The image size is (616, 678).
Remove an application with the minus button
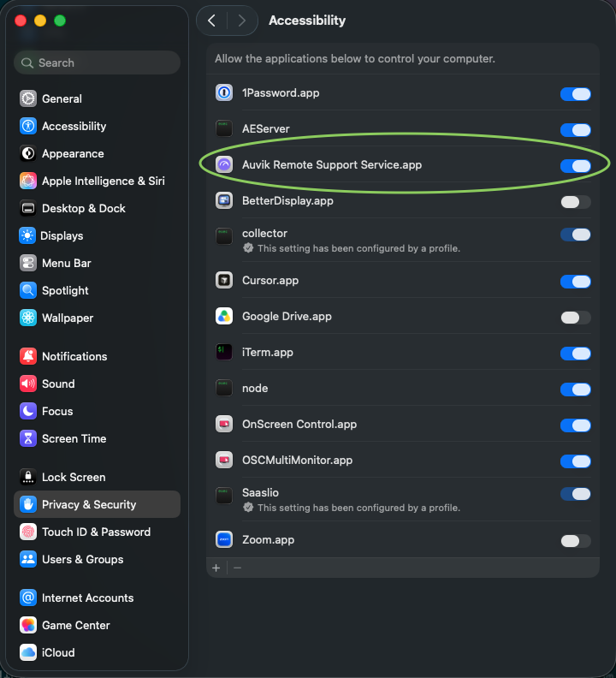click(x=237, y=568)
